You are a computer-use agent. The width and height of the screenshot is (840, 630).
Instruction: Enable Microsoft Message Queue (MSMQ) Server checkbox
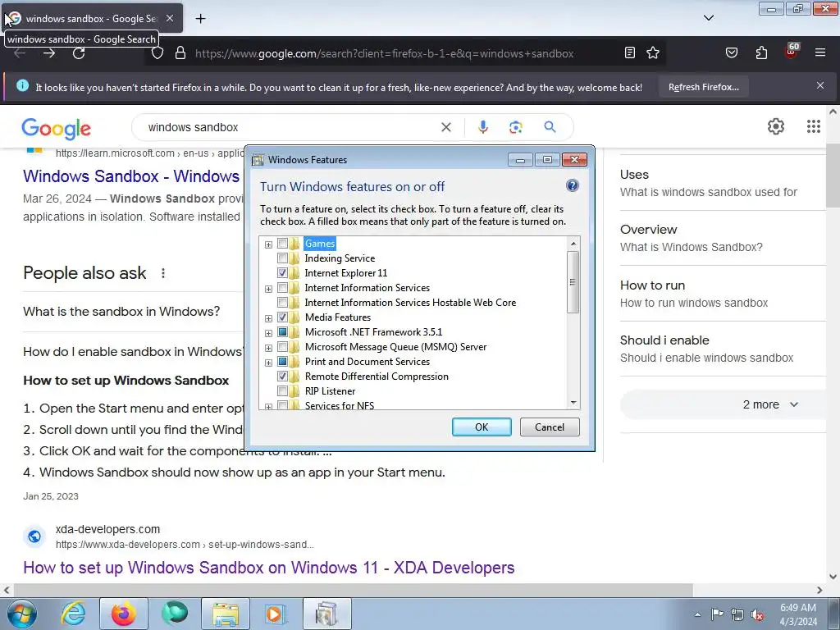tap(282, 347)
